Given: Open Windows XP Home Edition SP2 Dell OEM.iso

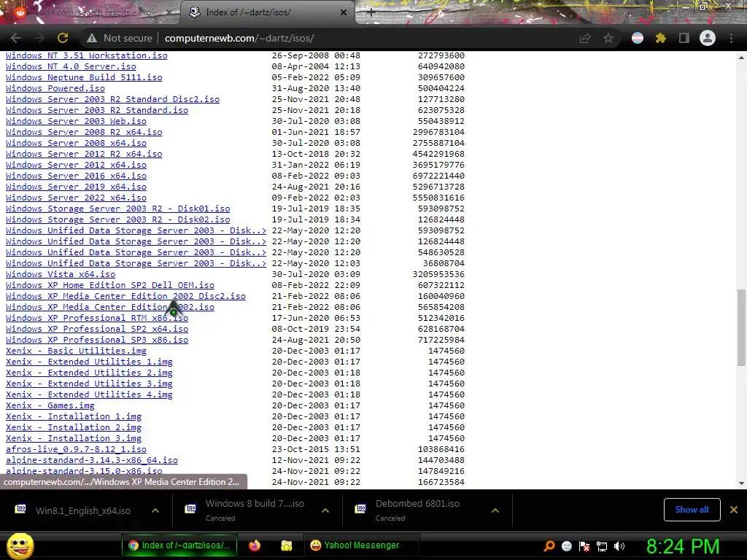Looking at the screenshot, I should pyautogui.click(x=110, y=285).
